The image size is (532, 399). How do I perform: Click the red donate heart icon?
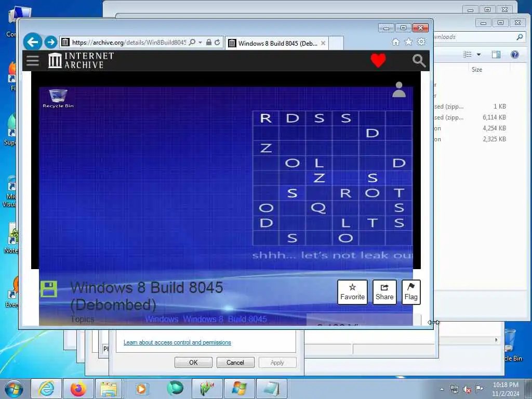coord(378,60)
